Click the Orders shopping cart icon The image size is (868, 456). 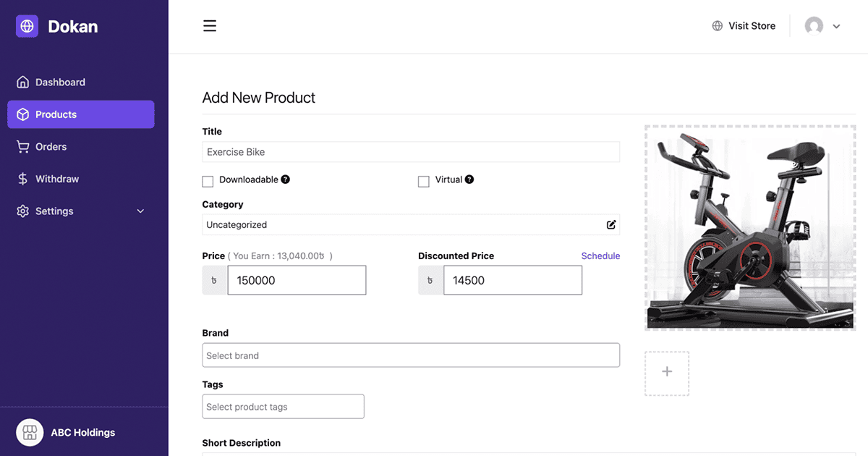tap(22, 146)
